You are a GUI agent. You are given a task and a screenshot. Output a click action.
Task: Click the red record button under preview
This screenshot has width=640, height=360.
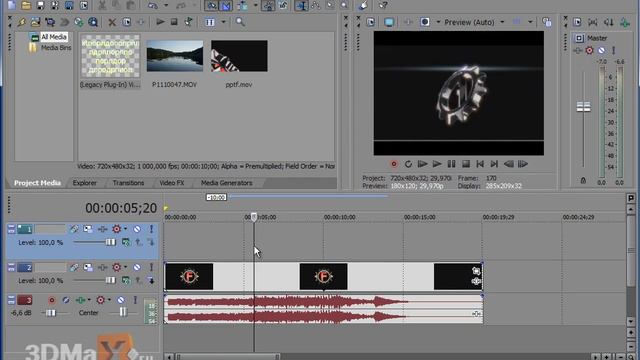[394, 164]
